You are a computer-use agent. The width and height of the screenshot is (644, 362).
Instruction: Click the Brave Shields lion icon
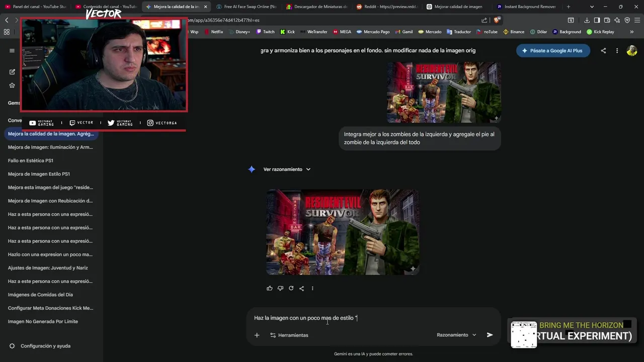pyautogui.click(x=497, y=20)
